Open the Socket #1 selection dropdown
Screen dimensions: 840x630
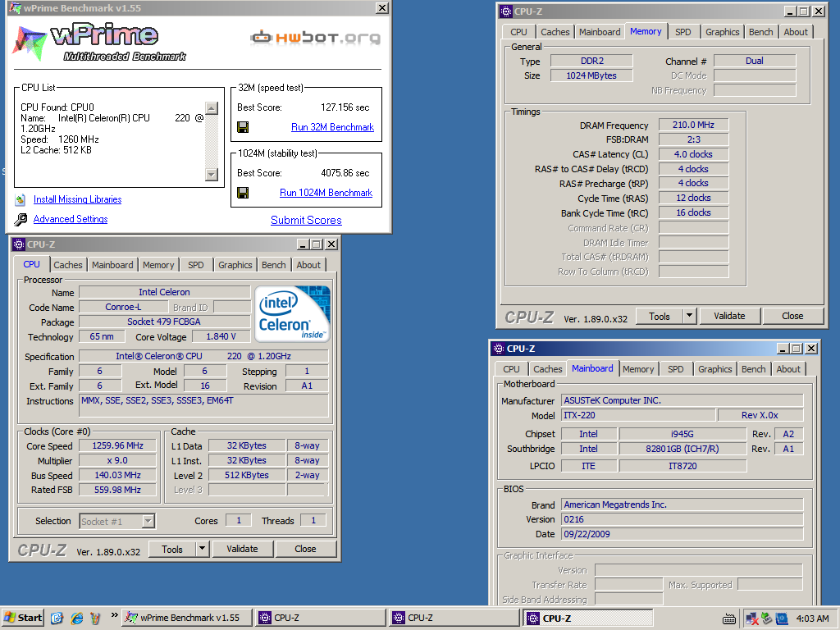click(x=118, y=521)
